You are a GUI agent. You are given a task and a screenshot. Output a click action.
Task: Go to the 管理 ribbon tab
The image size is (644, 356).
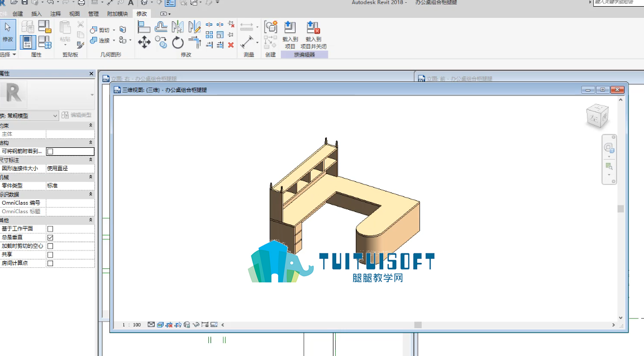(x=93, y=13)
